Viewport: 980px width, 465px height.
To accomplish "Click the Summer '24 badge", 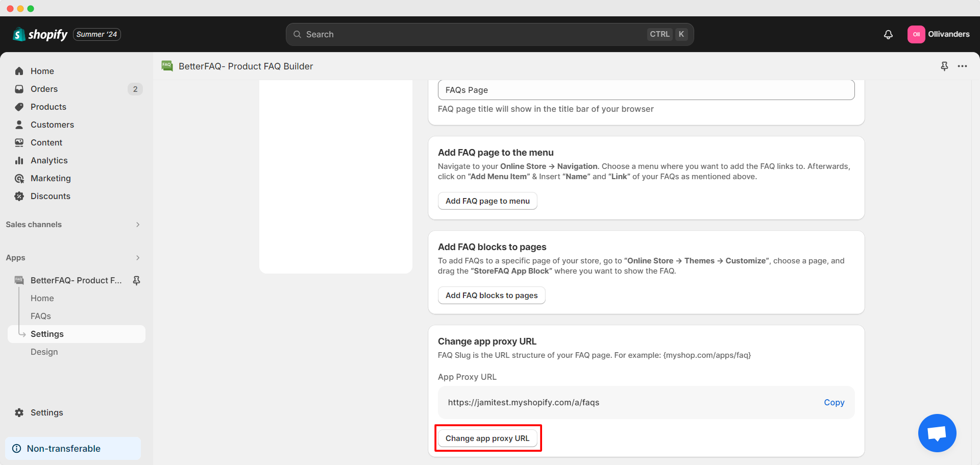I will (97, 34).
